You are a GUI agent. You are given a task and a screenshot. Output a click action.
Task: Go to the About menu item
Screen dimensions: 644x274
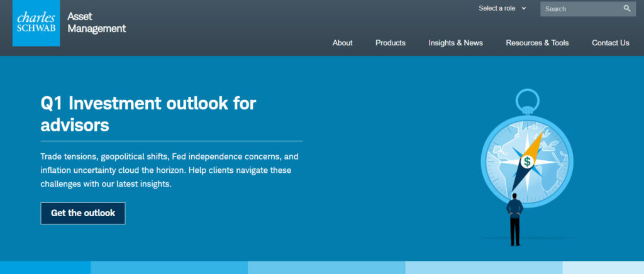tap(342, 43)
